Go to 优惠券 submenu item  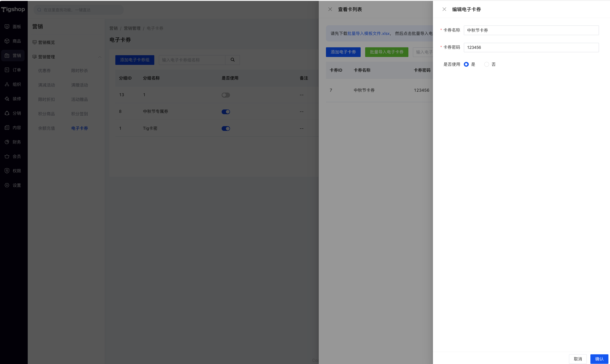click(44, 71)
